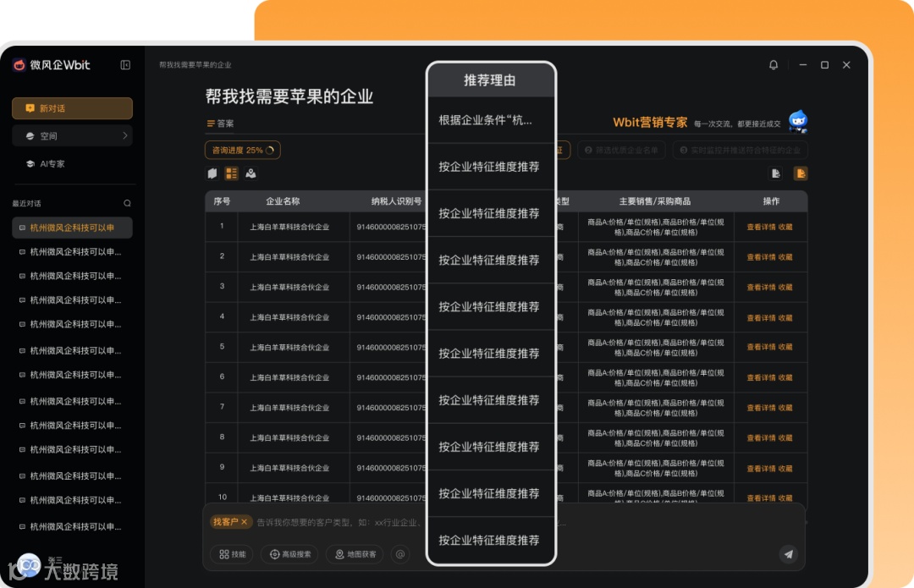Click the 纳税人识别号 column header
Image resolution: width=914 pixels, height=588 pixels.
click(396, 201)
